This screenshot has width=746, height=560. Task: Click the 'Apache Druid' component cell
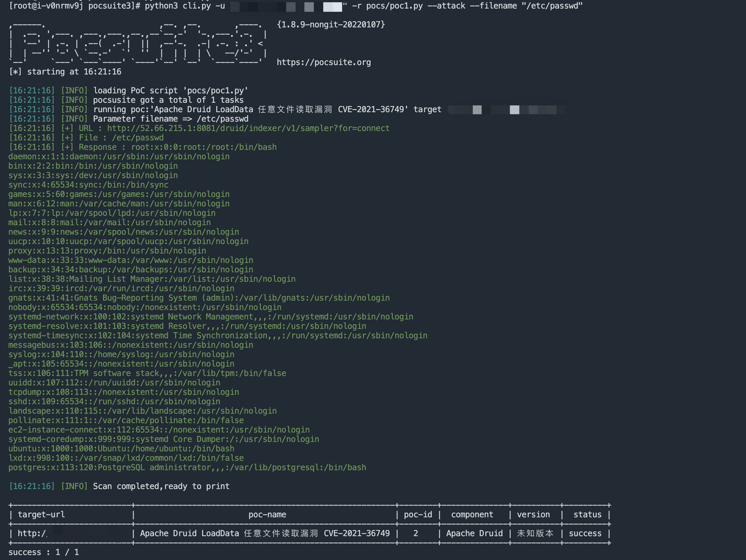474,533
